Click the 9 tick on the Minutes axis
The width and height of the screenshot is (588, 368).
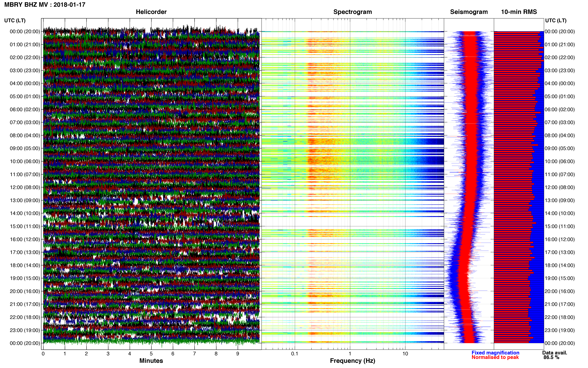[x=238, y=354]
